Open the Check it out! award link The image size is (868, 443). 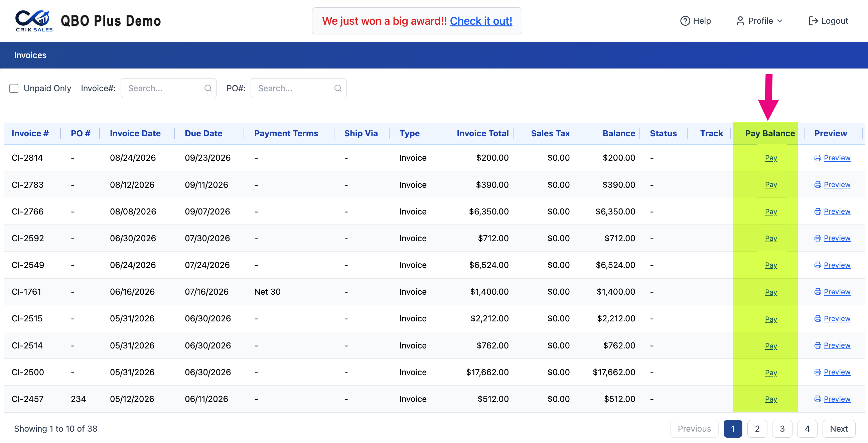481,21
